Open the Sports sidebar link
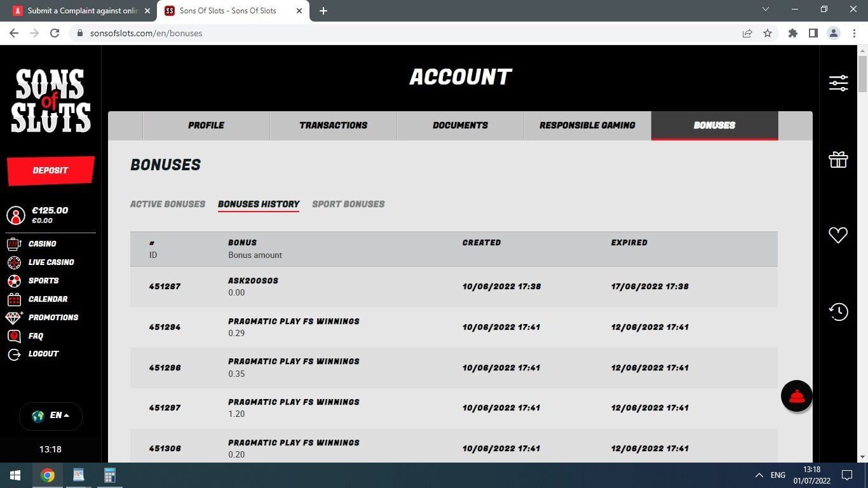Image resolution: width=868 pixels, height=488 pixels. coord(43,281)
